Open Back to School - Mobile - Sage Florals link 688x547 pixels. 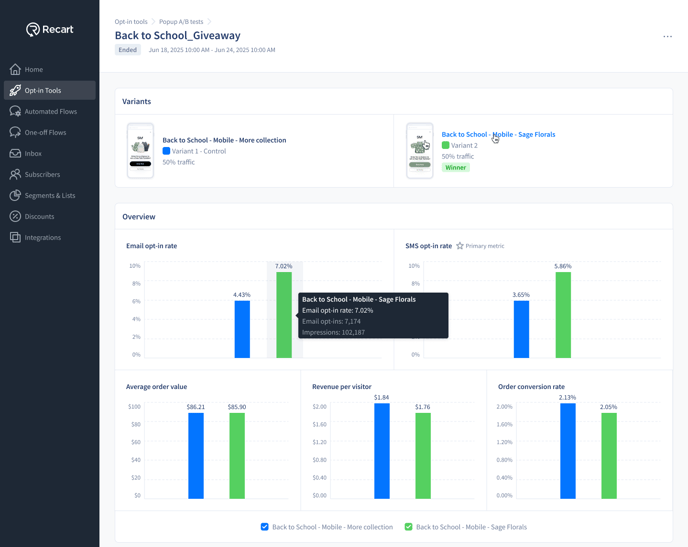(x=498, y=134)
